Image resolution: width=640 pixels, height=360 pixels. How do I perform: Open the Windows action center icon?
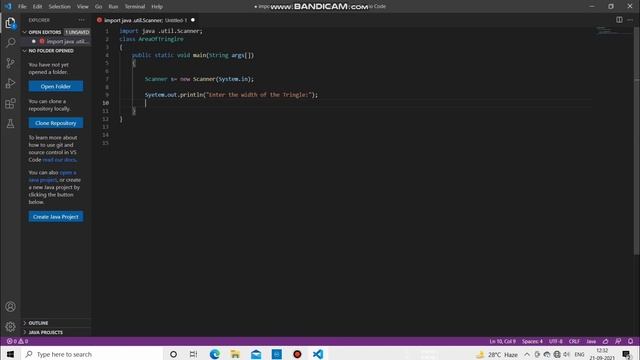pyautogui.click(x=627, y=354)
